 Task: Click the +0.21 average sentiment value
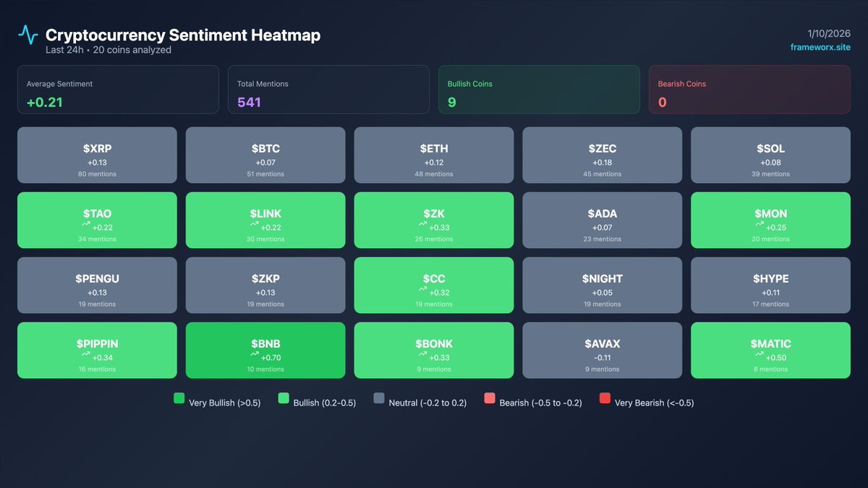[x=45, y=103]
